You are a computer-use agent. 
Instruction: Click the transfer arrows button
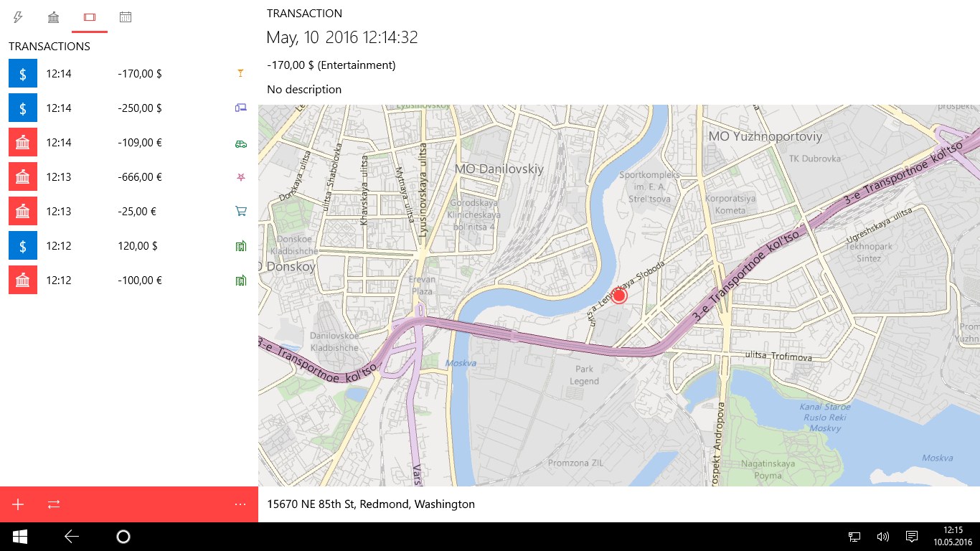(54, 504)
